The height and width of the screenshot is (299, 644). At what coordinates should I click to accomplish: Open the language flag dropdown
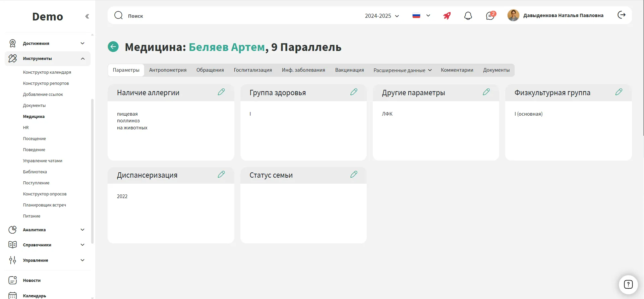[x=421, y=16]
